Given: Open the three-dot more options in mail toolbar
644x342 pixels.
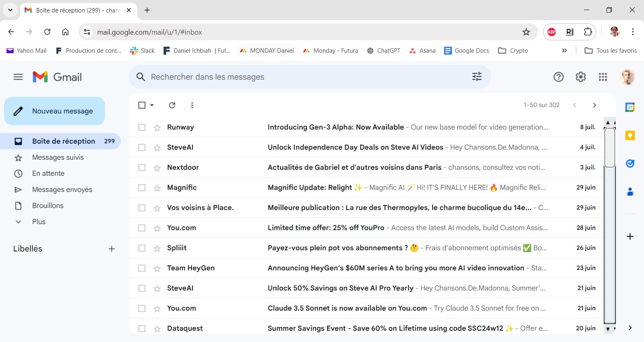Looking at the screenshot, I should pyautogui.click(x=192, y=105).
